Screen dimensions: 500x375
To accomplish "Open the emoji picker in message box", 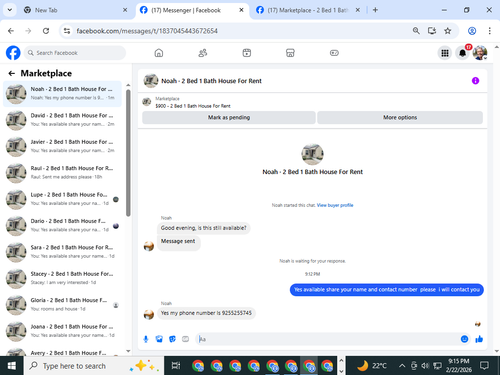I will point(464,339).
